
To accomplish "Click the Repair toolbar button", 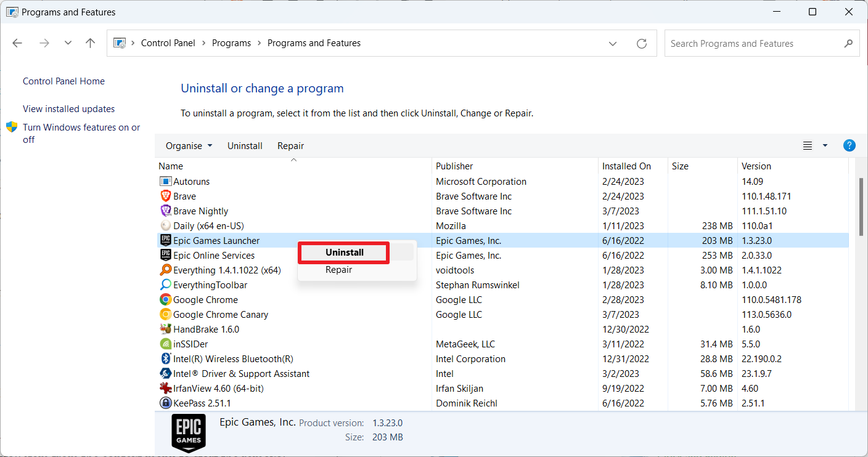I will [x=290, y=146].
